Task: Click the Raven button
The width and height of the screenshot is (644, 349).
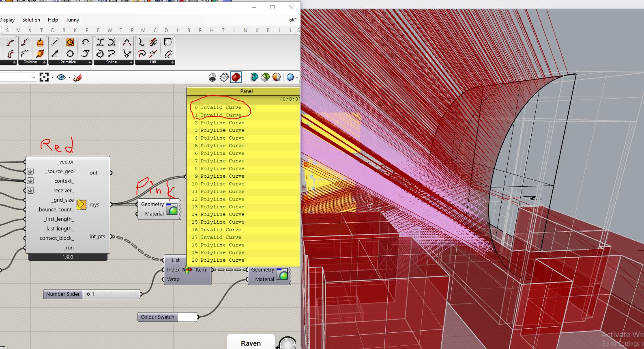Action: click(251, 343)
